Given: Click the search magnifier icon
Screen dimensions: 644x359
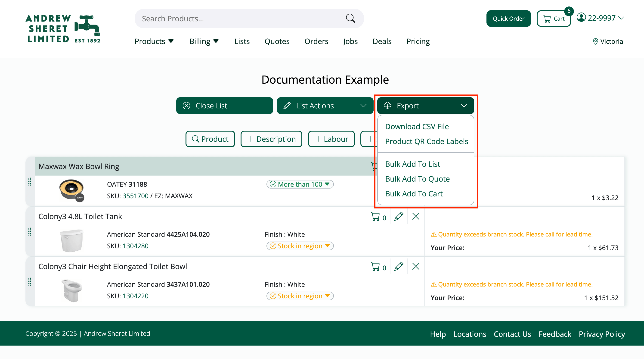Looking at the screenshot, I should (x=350, y=18).
